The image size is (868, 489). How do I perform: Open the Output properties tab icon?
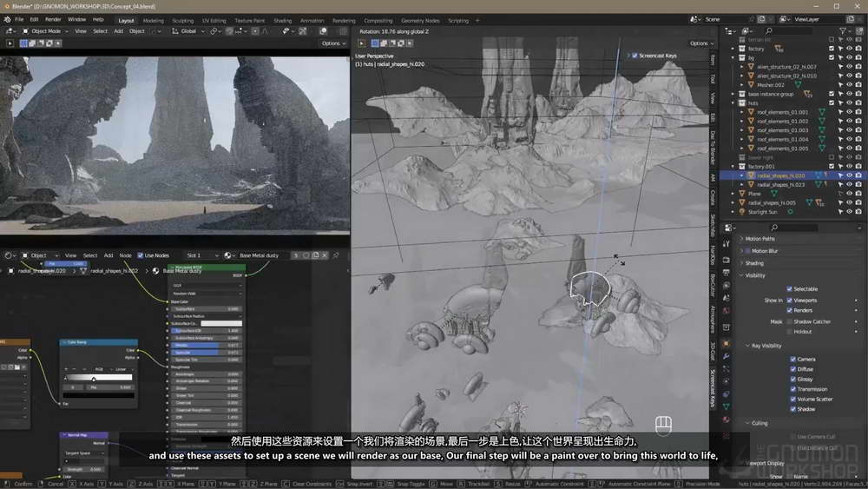pyautogui.click(x=727, y=273)
